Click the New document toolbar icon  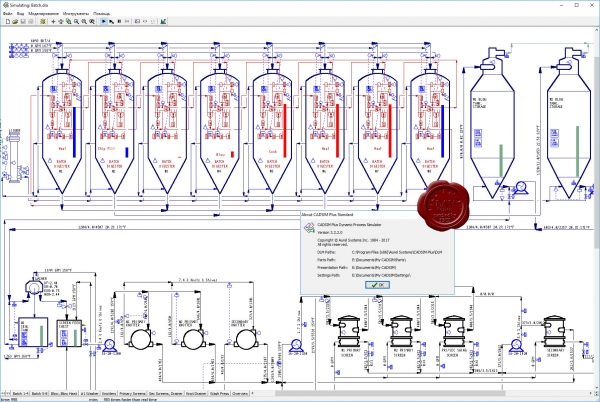coord(8,22)
